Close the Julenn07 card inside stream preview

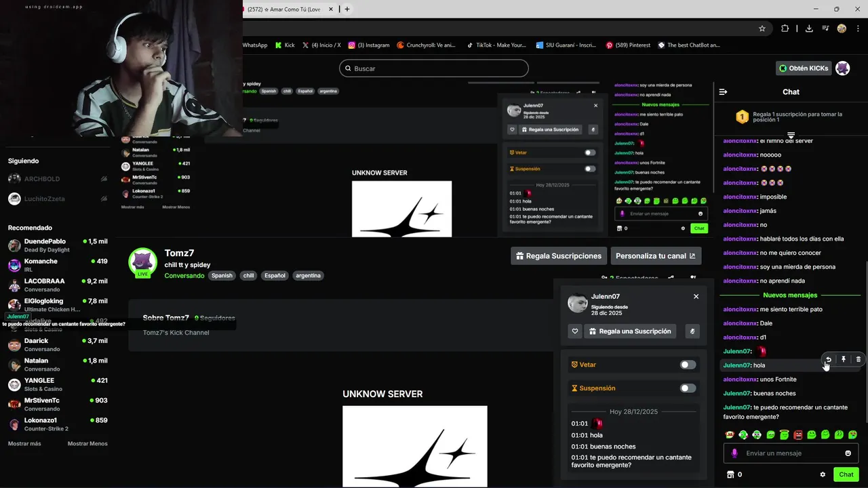coord(595,105)
